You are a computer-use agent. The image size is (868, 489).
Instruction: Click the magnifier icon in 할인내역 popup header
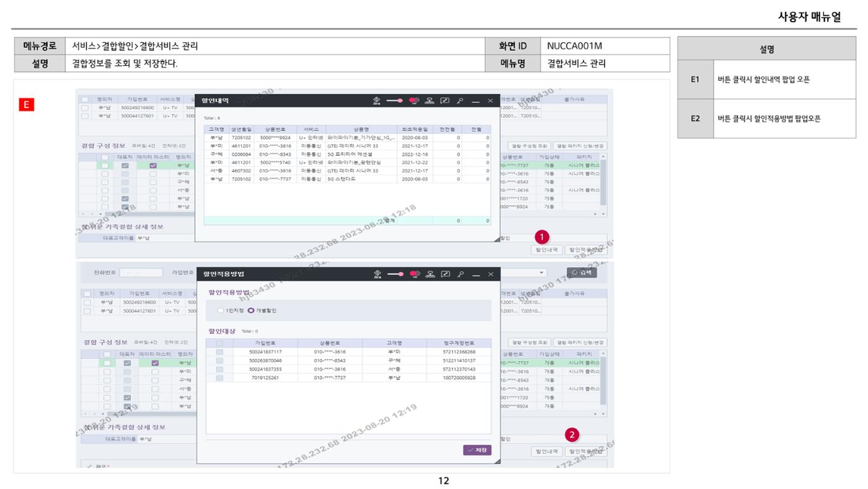pyautogui.click(x=460, y=101)
